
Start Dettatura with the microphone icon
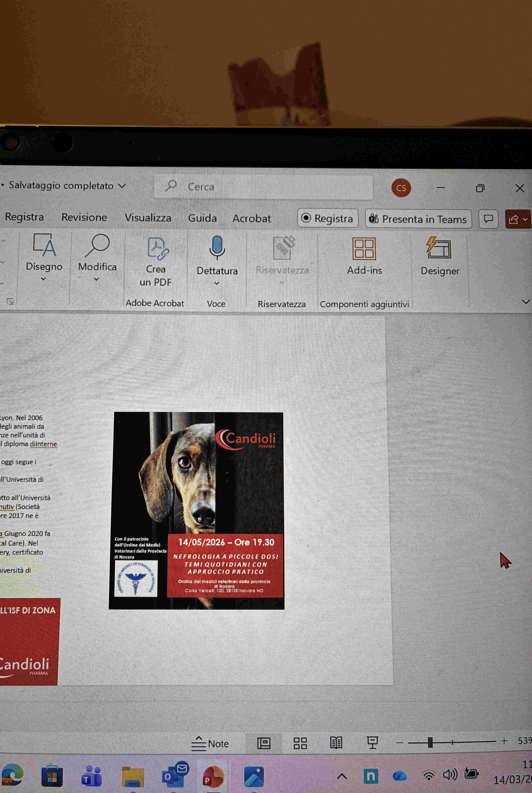pos(217,247)
